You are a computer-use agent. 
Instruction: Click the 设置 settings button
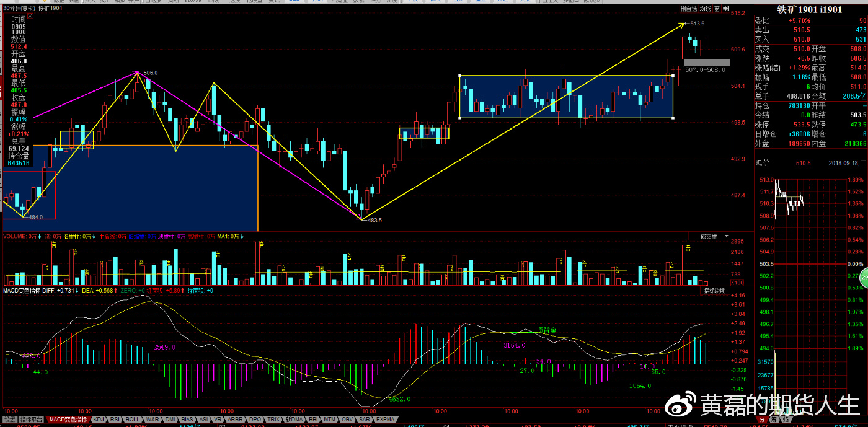pyautogui.click(x=9, y=420)
